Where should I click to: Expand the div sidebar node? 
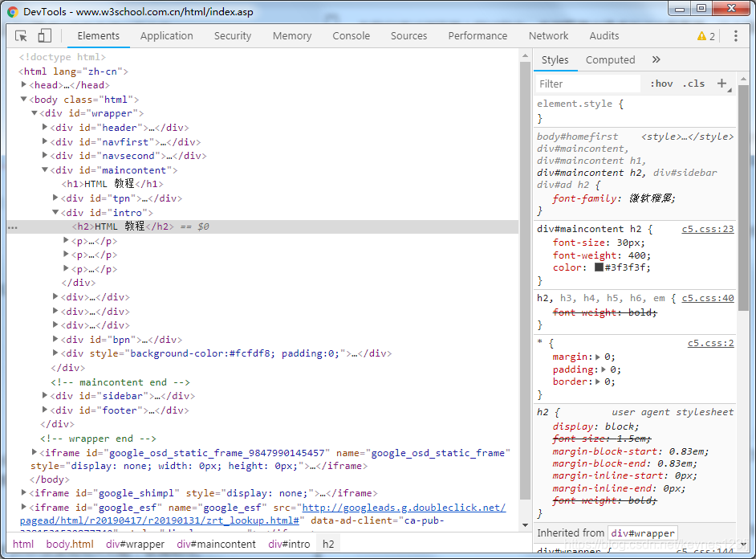coord(45,395)
